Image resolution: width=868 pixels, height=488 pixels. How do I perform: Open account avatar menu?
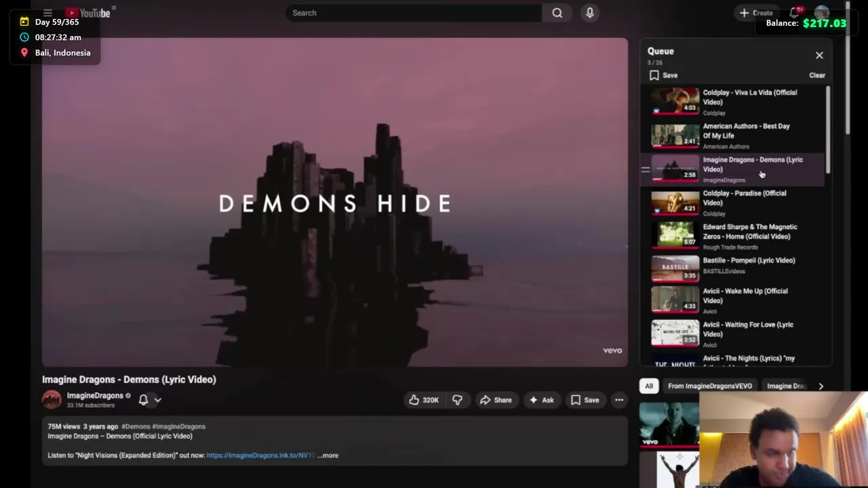pyautogui.click(x=822, y=13)
